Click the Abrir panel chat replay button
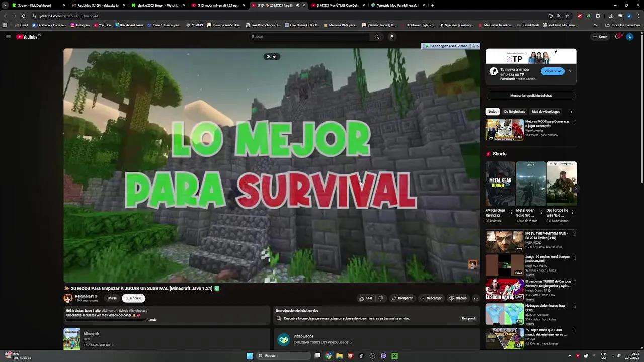Screen dimensions: 644x362 click(468, 318)
